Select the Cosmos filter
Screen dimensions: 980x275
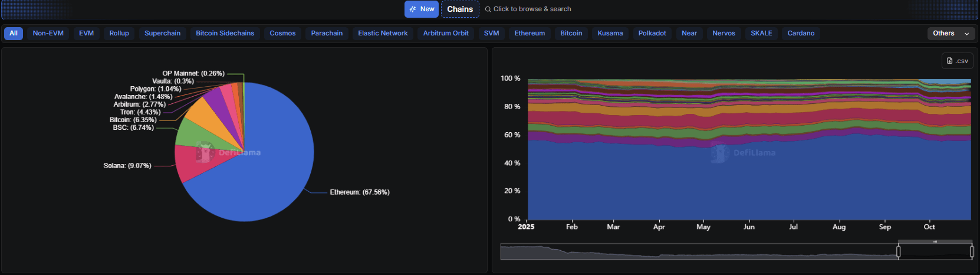(x=282, y=33)
